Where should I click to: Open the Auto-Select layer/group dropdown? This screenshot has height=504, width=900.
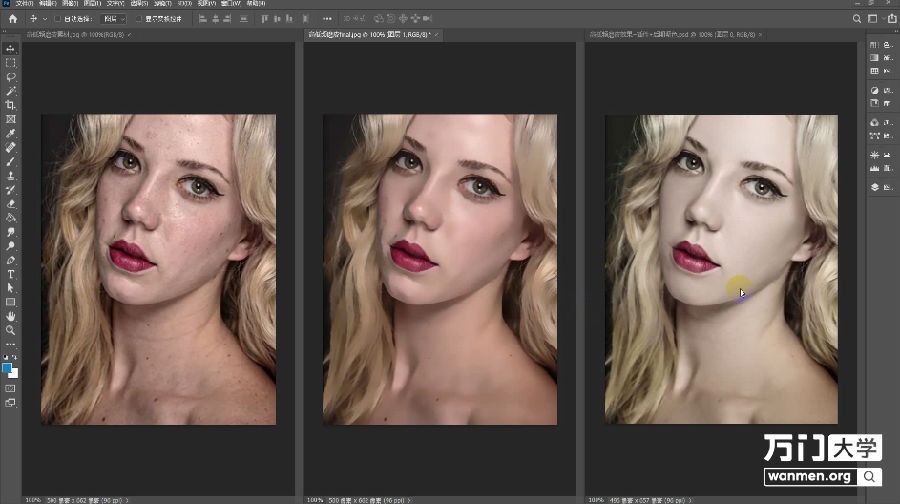tap(113, 19)
